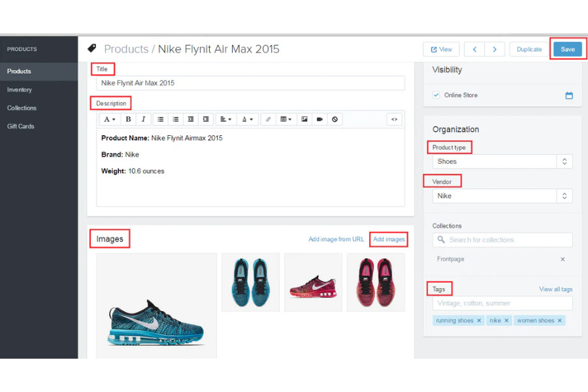
Task: Switch to HTML view with code icon
Action: click(x=394, y=120)
